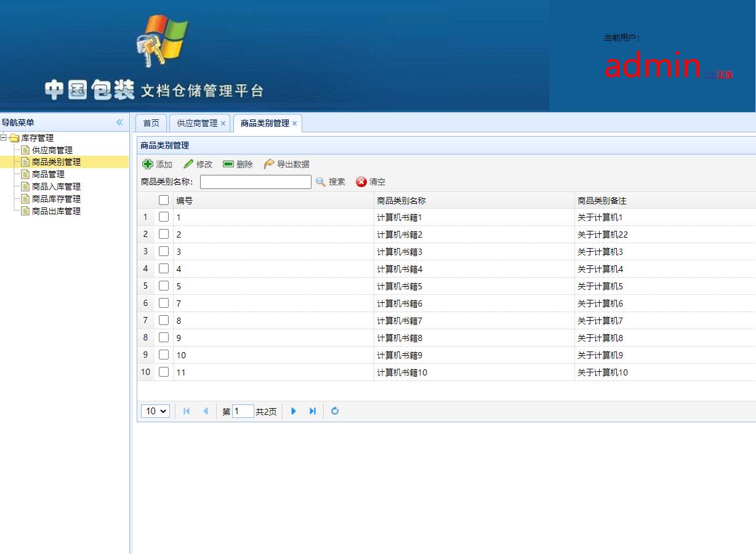
Task: Switch to the 首页 tab
Action: (150, 122)
